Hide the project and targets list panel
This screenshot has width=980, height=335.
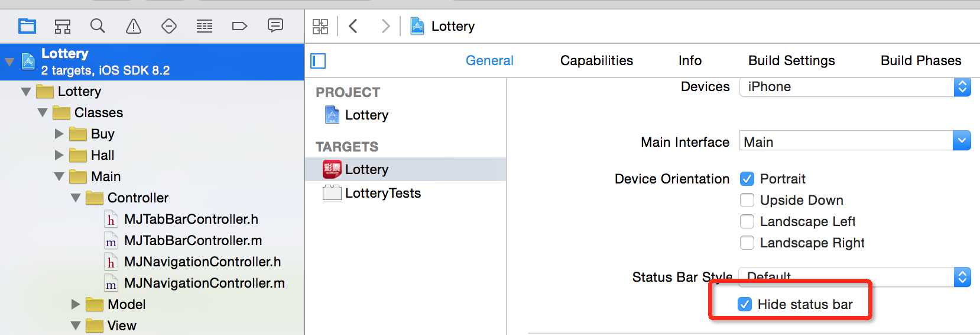click(x=318, y=61)
